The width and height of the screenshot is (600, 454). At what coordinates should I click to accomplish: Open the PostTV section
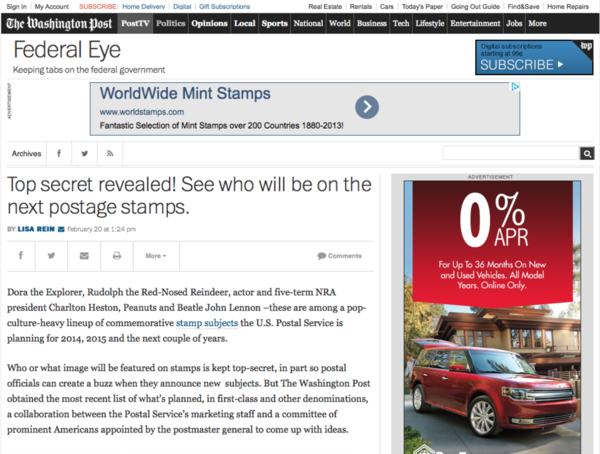[x=135, y=23]
